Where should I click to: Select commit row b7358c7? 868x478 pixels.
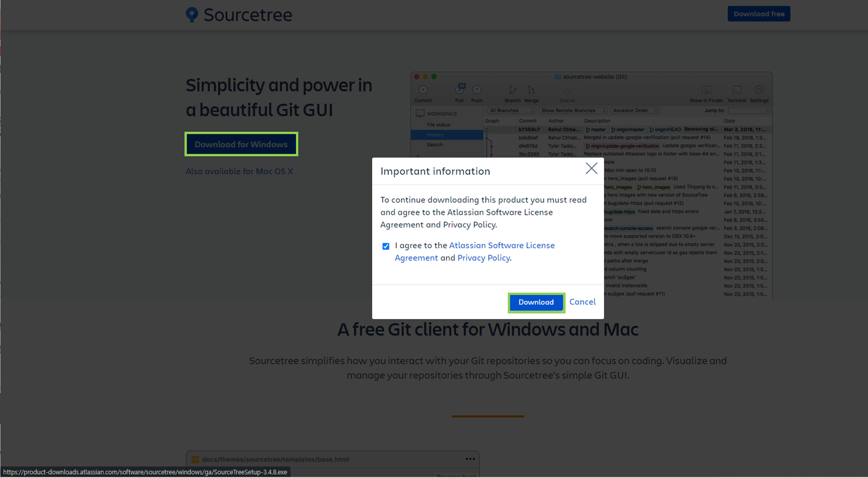pos(628,129)
